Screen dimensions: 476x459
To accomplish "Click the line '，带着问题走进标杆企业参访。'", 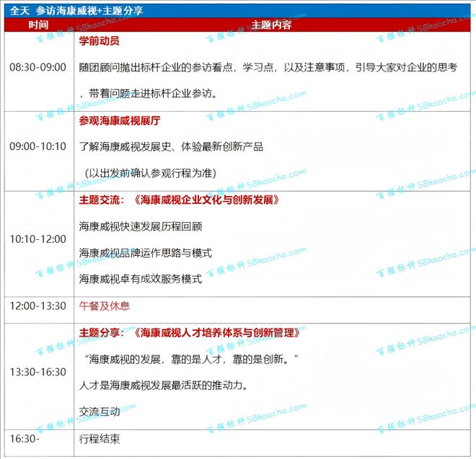I will tap(149, 94).
